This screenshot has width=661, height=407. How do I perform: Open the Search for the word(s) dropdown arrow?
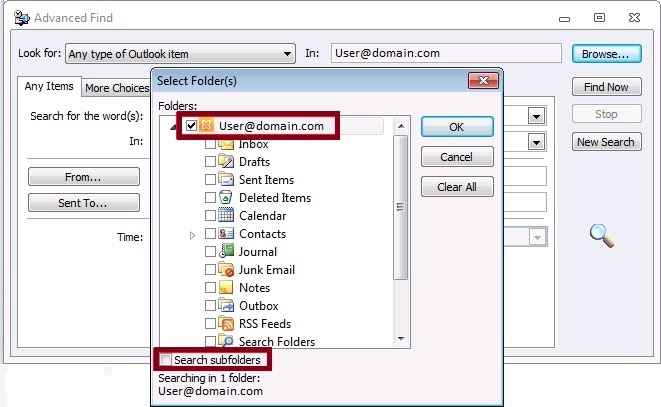point(536,116)
